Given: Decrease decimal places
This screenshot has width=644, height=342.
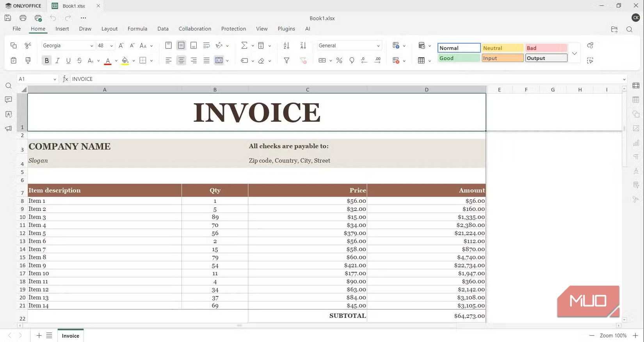Looking at the screenshot, I should pyautogui.click(x=364, y=60).
